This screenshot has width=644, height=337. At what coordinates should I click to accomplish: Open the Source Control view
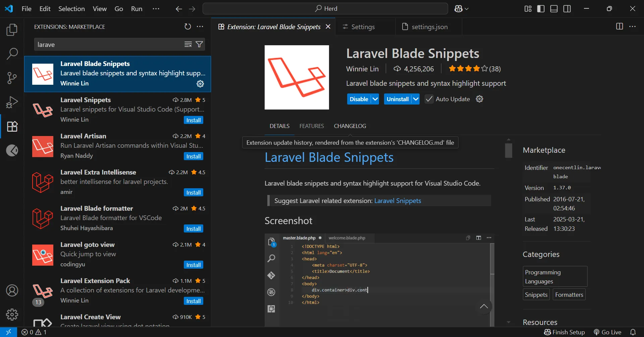pos(12,78)
